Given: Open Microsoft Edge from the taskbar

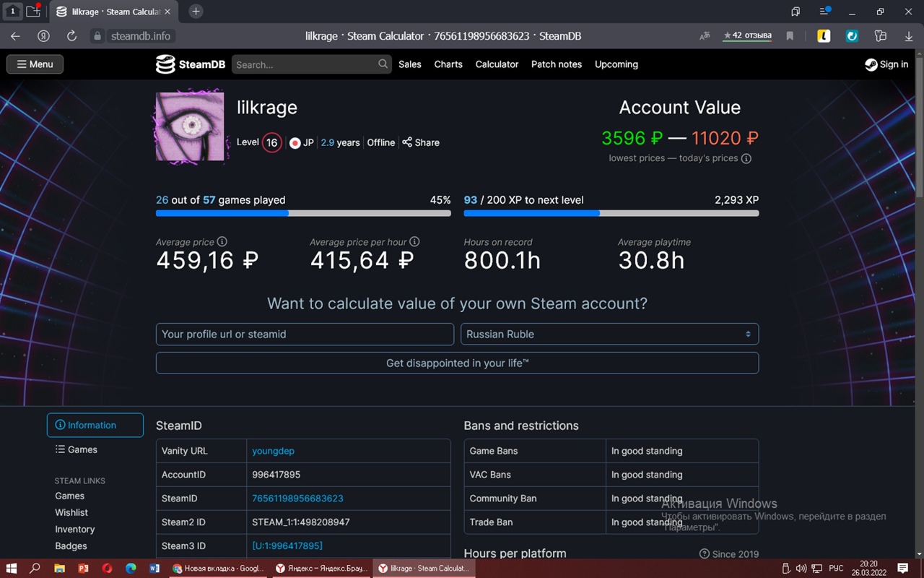Looking at the screenshot, I should point(131,569).
